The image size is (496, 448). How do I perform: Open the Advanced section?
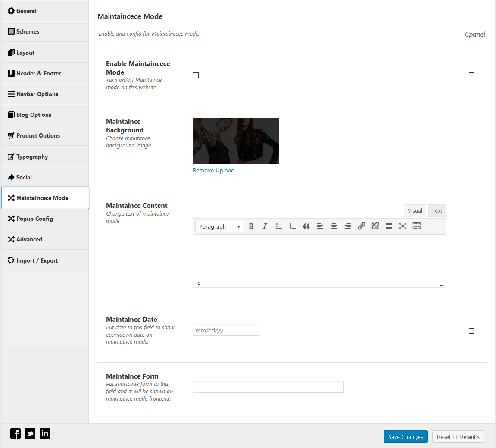coord(45,239)
